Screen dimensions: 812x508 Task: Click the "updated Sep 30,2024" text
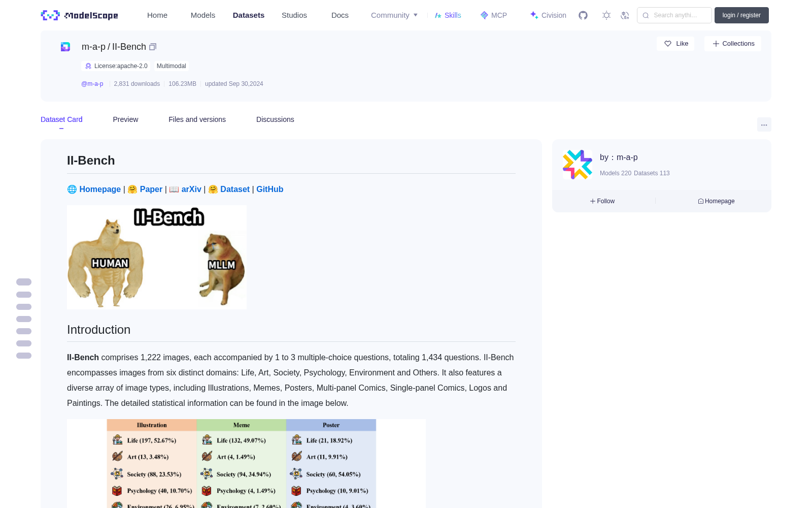[234, 84]
